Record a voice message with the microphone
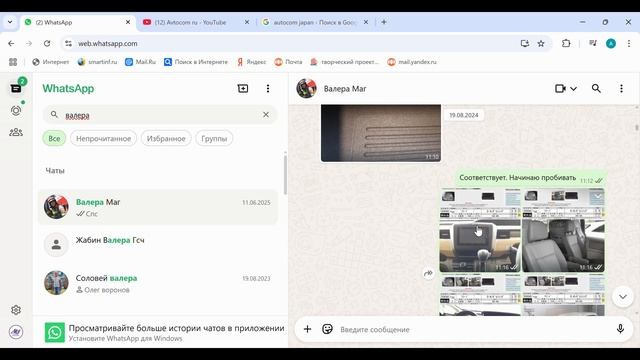Viewport: 640px width, 360px height. 620,329
